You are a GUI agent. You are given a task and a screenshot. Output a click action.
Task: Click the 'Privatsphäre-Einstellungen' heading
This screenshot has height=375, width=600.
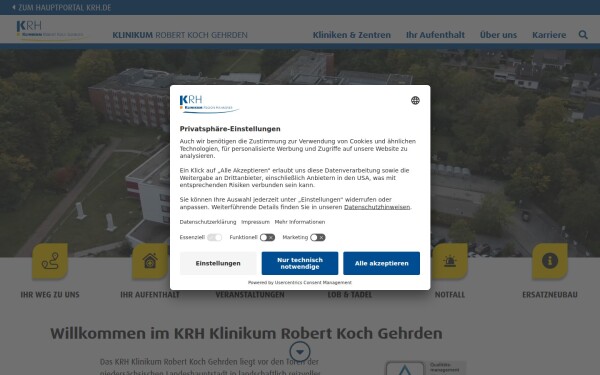[230, 129]
